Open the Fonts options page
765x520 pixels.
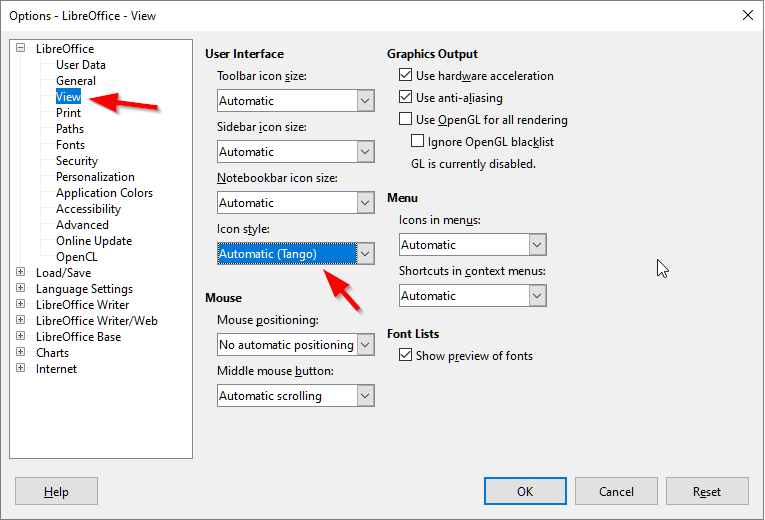click(x=70, y=145)
